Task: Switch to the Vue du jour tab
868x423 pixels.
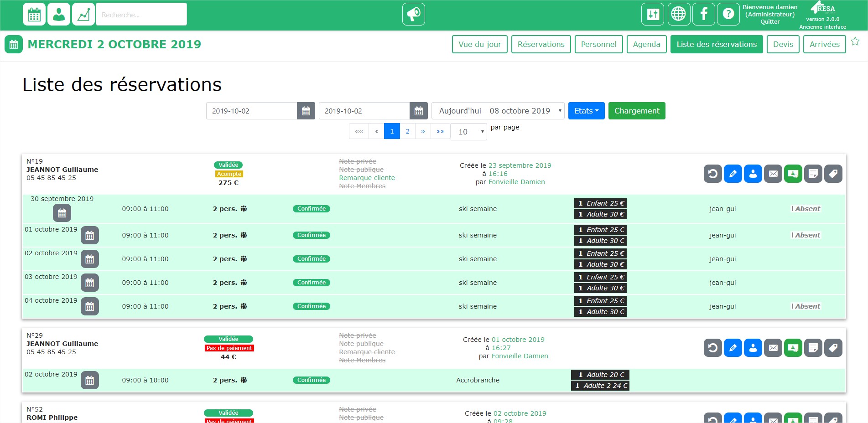Action: pyautogui.click(x=479, y=44)
